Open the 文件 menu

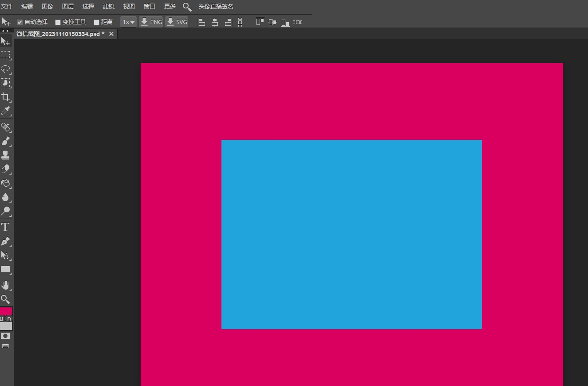tap(7, 6)
